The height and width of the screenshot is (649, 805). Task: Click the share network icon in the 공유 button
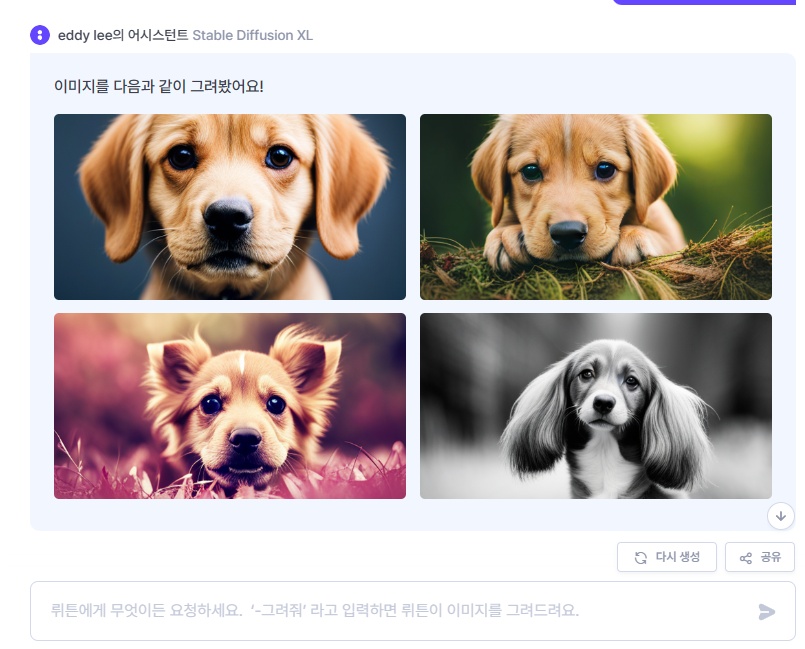tap(744, 557)
